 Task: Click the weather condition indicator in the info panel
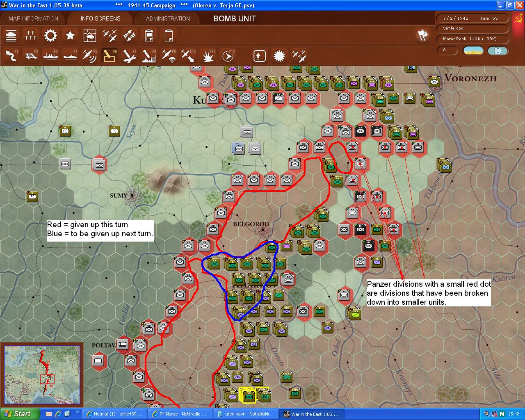(x=473, y=51)
